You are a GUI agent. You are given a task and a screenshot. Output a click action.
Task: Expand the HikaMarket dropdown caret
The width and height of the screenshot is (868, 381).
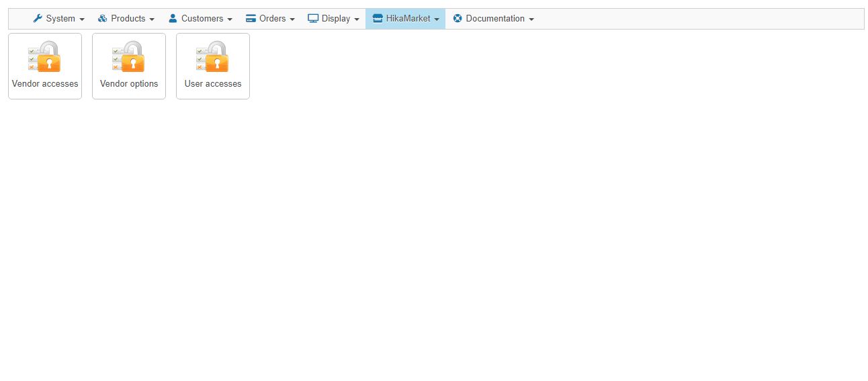point(437,19)
